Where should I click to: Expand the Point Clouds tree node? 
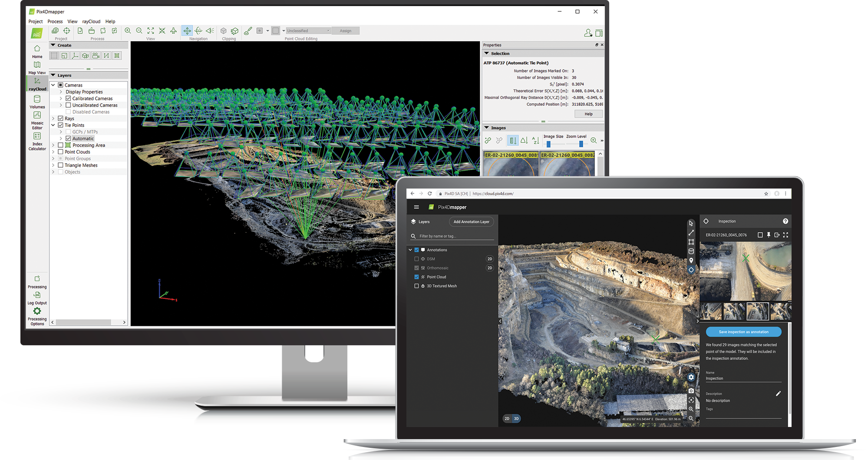[x=53, y=152]
